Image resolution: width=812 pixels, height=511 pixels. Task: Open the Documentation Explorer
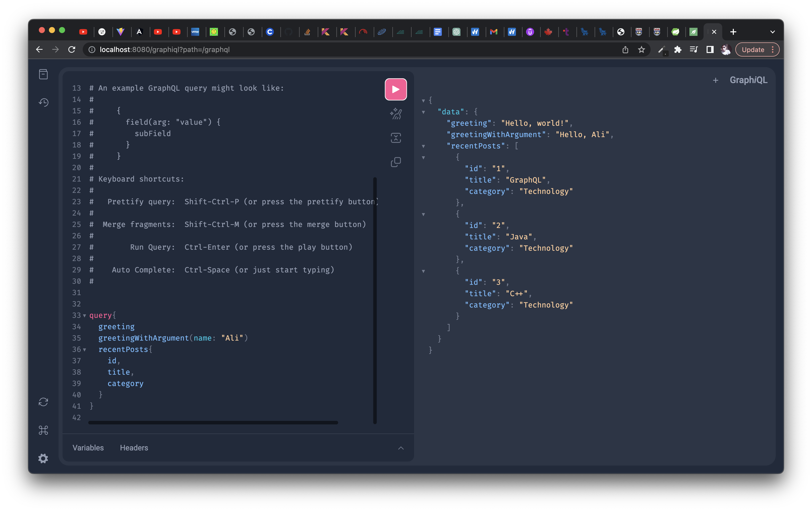click(x=43, y=74)
